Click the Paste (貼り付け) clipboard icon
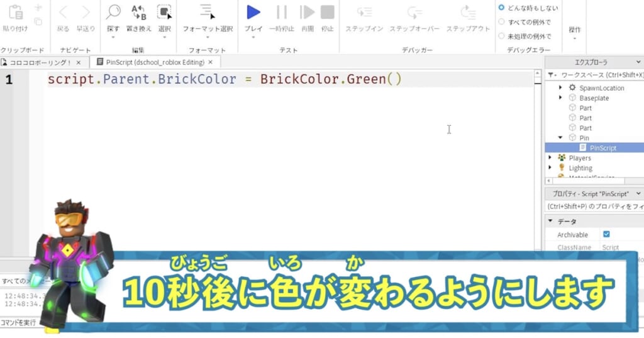 [16, 13]
